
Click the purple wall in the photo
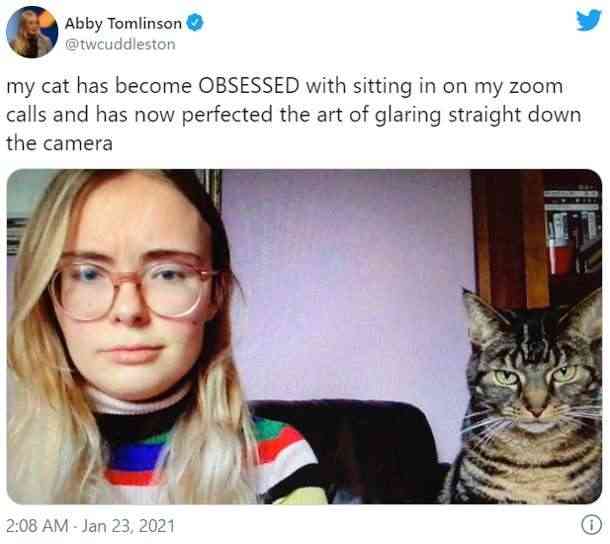(346, 280)
